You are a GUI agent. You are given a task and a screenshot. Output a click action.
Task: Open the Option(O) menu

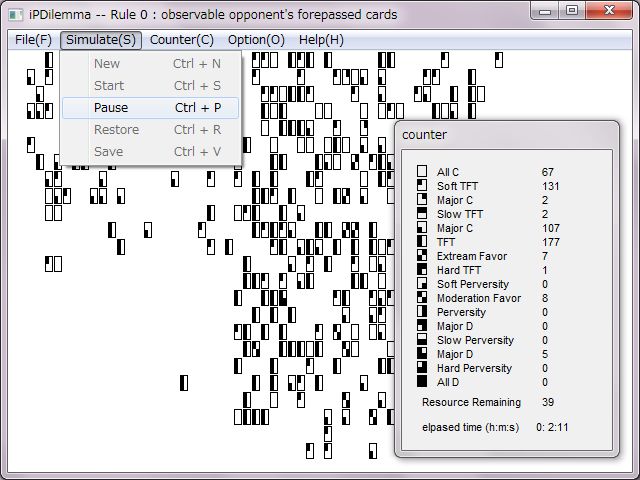tap(256, 40)
